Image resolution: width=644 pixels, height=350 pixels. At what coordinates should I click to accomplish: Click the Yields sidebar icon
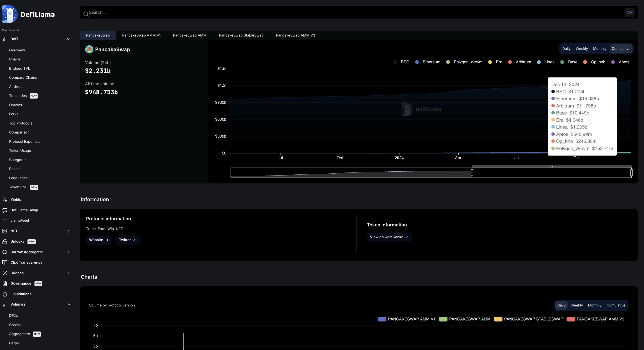click(5, 200)
